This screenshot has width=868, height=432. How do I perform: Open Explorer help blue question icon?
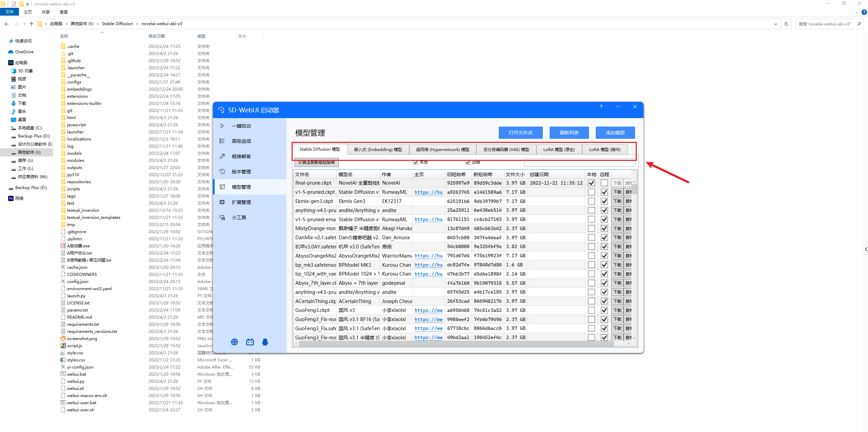pos(864,12)
